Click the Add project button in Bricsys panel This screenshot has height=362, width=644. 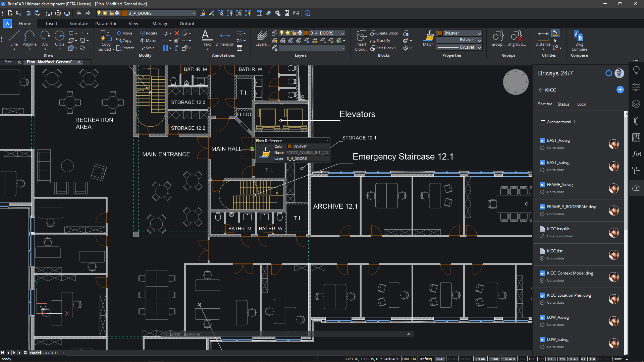(x=620, y=90)
